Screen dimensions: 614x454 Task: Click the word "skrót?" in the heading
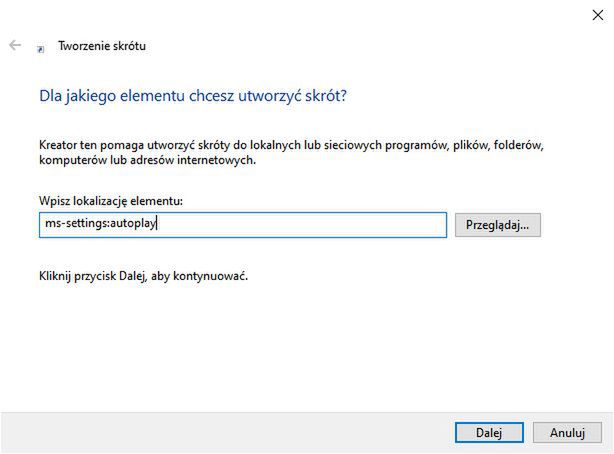[x=327, y=96]
